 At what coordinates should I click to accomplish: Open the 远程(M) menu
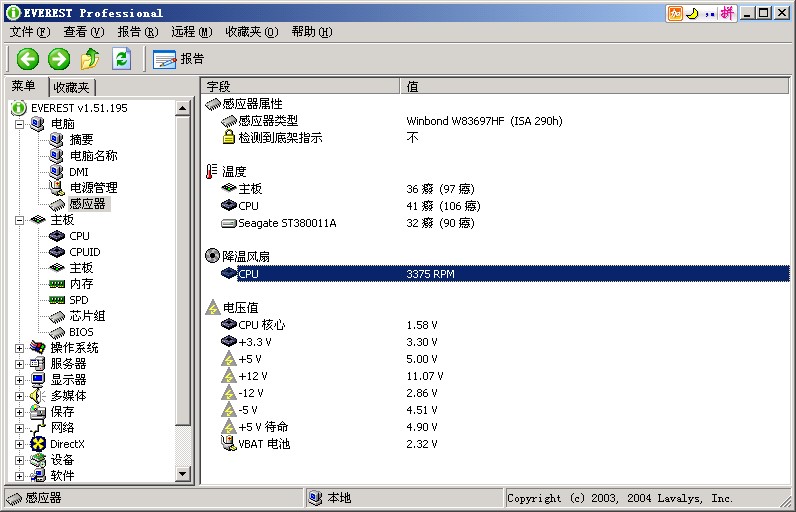click(x=191, y=32)
